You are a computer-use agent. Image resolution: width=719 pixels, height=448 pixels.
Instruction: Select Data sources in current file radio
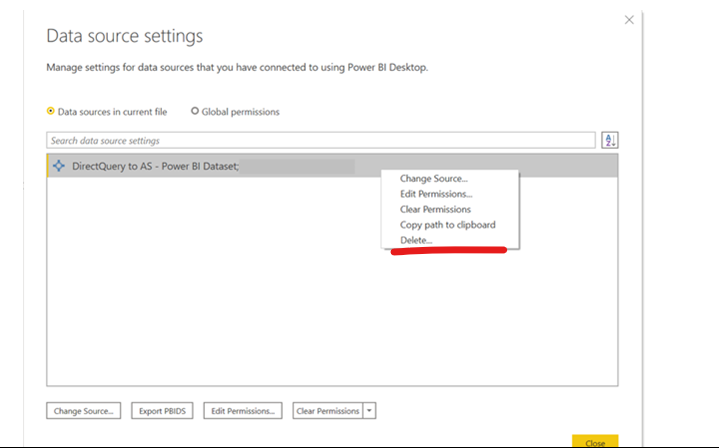coord(50,111)
